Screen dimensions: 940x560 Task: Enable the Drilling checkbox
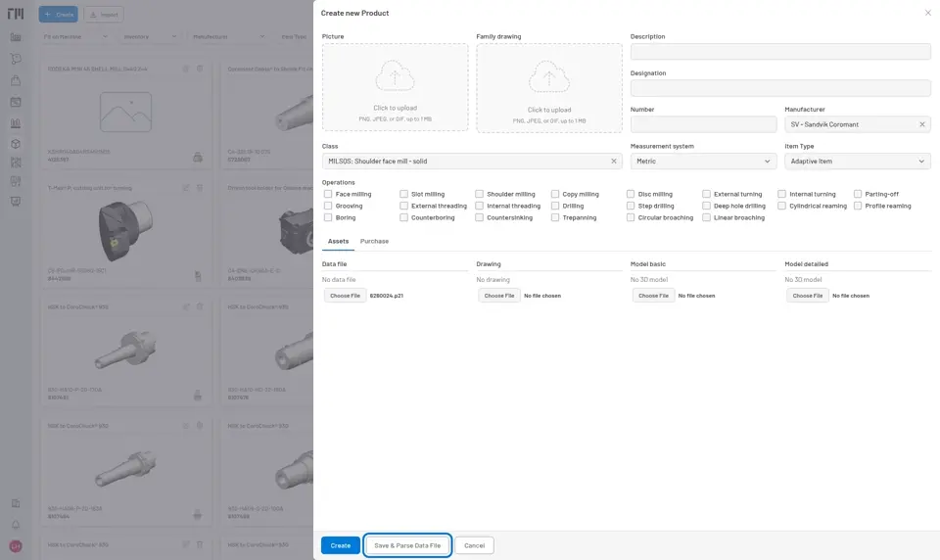click(x=555, y=206)
